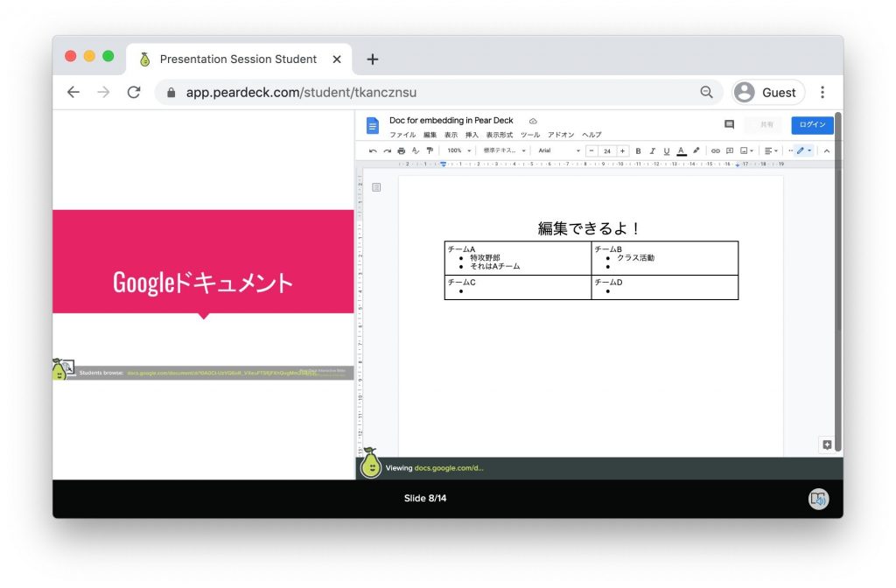
Task: Select the paint format tool
Action: (x=430, y=150)
